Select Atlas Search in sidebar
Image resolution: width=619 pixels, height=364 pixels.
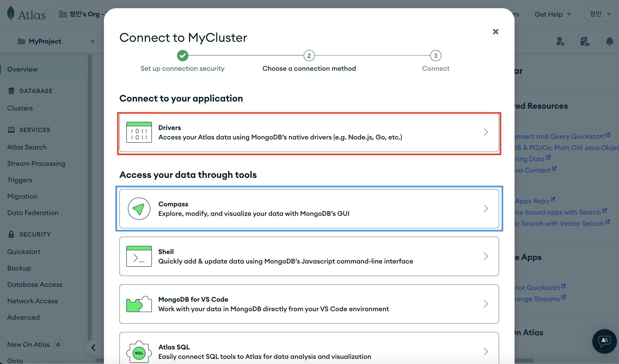coord(27,147)
